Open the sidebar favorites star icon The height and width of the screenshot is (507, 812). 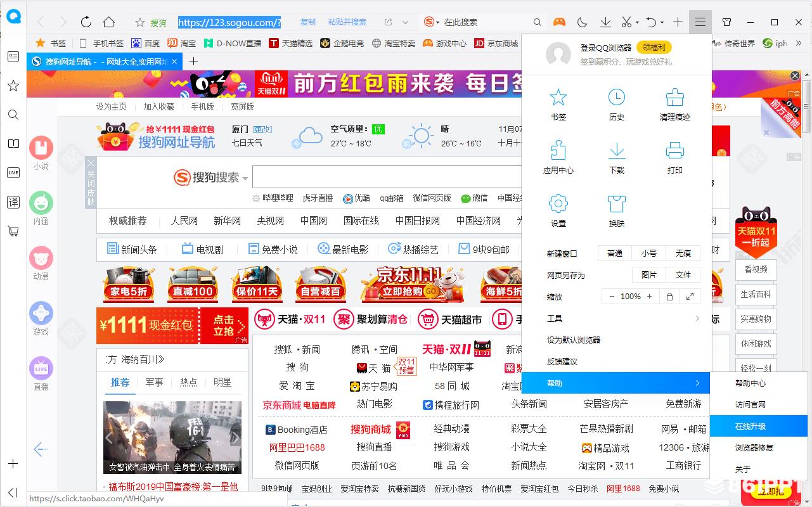point(13,86)
